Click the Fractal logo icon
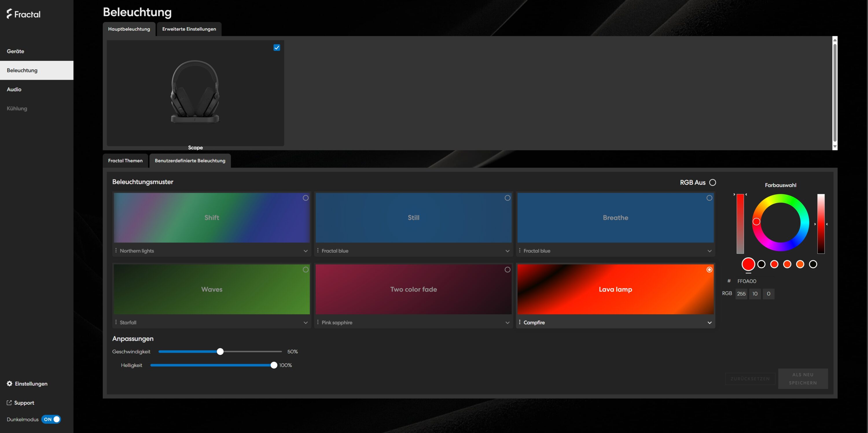The image size is (868, 433). click(x=10, y=14)
